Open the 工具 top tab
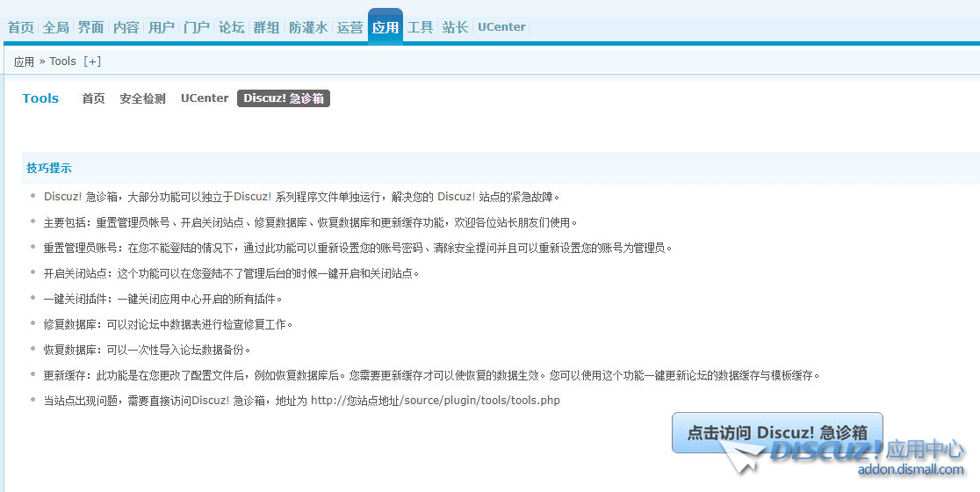 click(x=421, y=27)
